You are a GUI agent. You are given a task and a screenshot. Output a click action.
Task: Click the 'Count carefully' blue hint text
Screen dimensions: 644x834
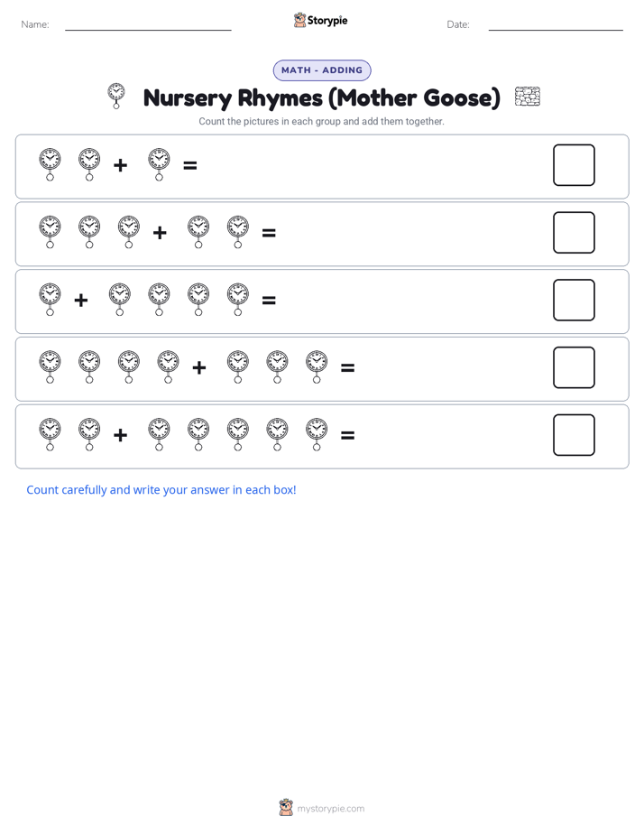tap(161, 490)
